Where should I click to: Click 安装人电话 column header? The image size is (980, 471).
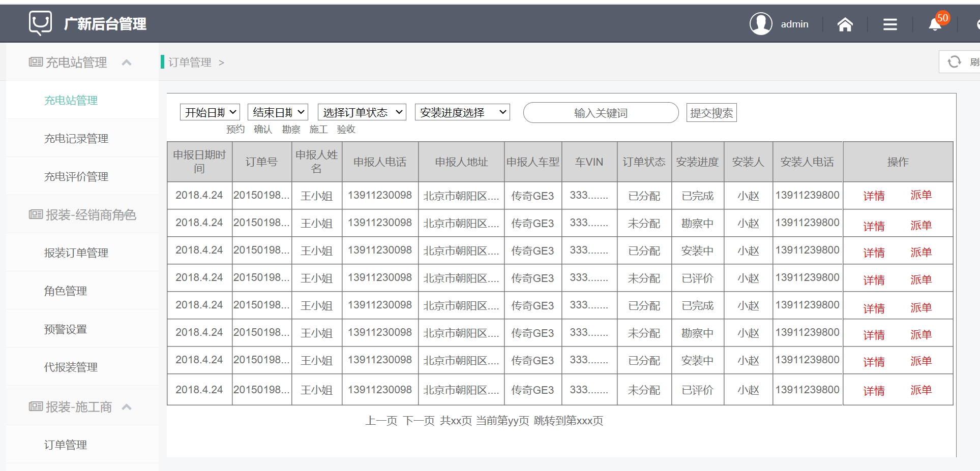[x=807, y=162]
